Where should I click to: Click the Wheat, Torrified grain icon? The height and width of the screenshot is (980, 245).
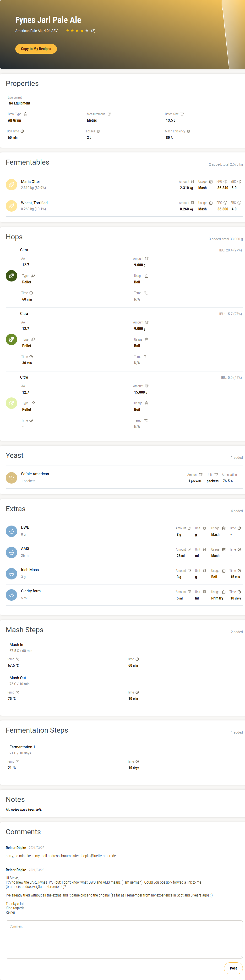pos(11,206)
